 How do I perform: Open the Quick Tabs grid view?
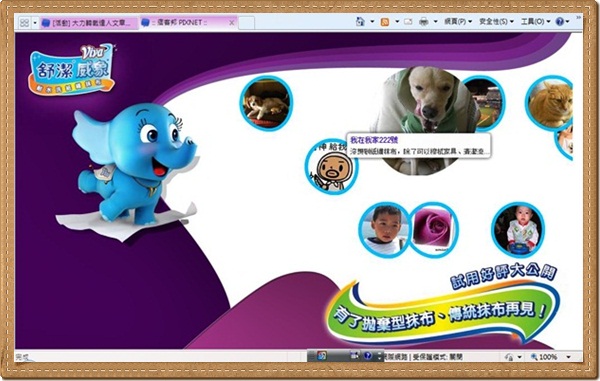click(24, 23)
